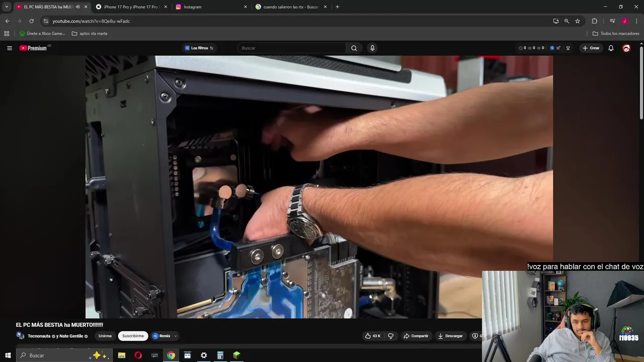Click the page vertical scrollbar
Viewport: 644px width, 362px height.
tap(641, 83)
